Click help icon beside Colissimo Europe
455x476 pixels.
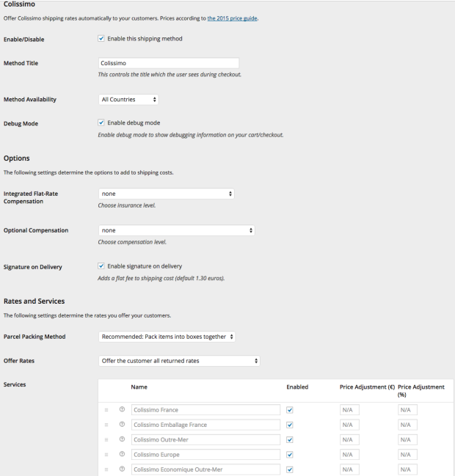point(122,455)
